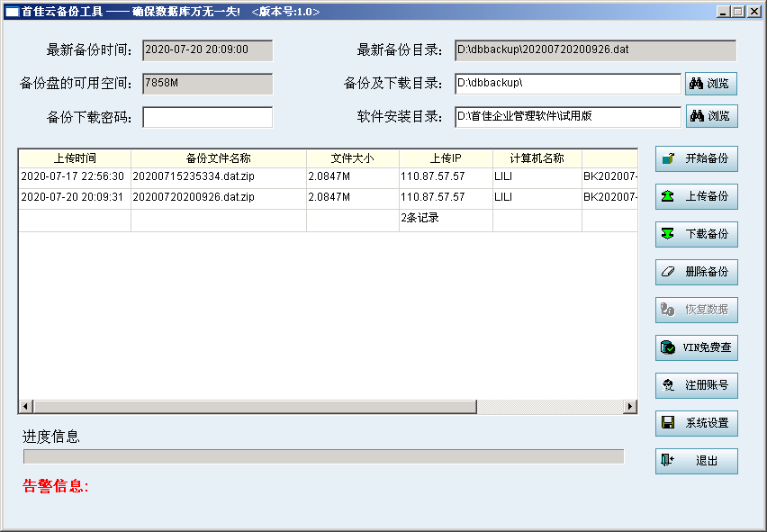767x532 pixels.
Task: Click the 最新备份时间 field
Action: point(207,50)
